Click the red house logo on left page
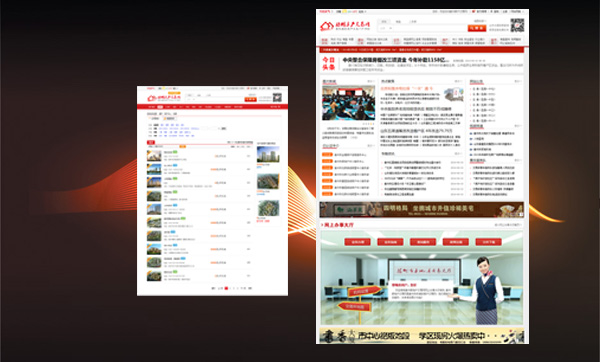The width and height of the screenshot is (600, 362). [x=152, y=98]
